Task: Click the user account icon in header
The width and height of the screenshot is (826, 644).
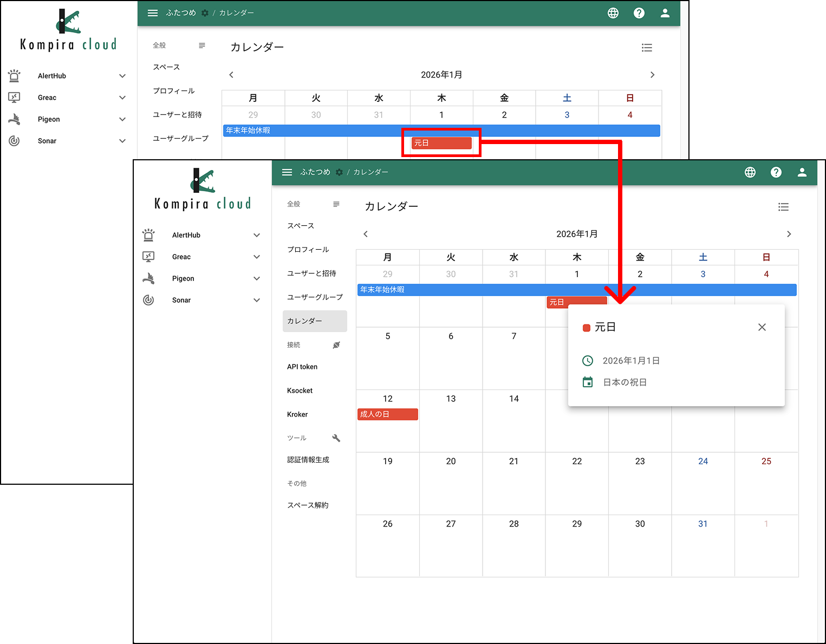Action: pyautogui.click(x=802, y=172)
